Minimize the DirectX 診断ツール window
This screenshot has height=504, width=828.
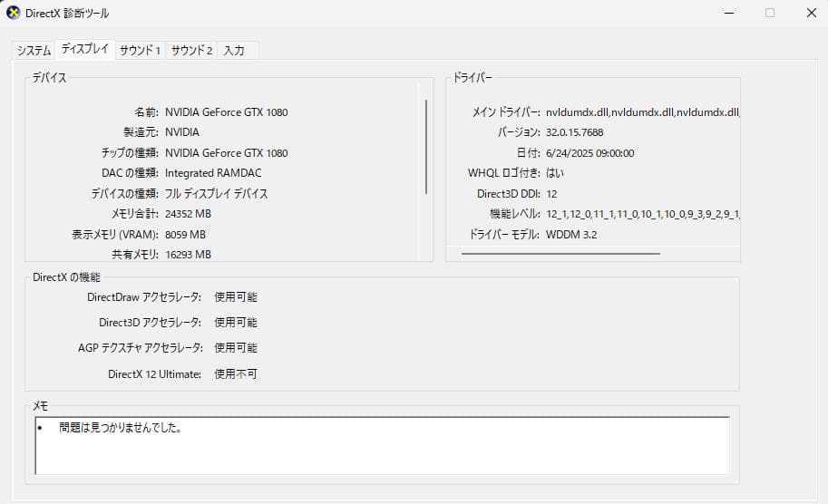pyautogui.click(x=729, y=13)
